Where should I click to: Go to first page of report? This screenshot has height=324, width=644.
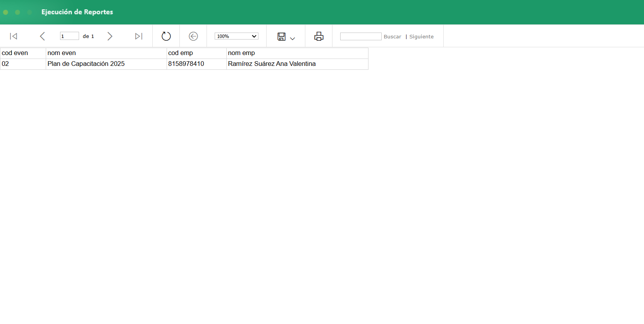pos(14,36)
